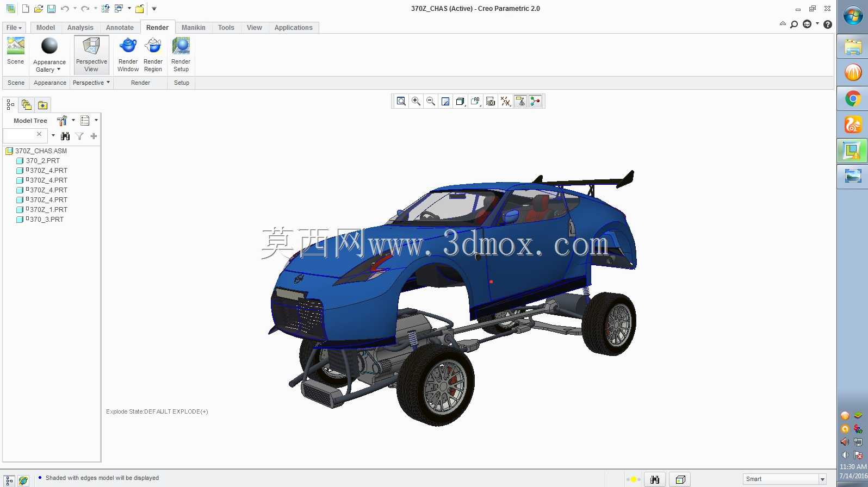Open the display style cube menu
This screenshot has height=487, width=868.
point(461,101)
